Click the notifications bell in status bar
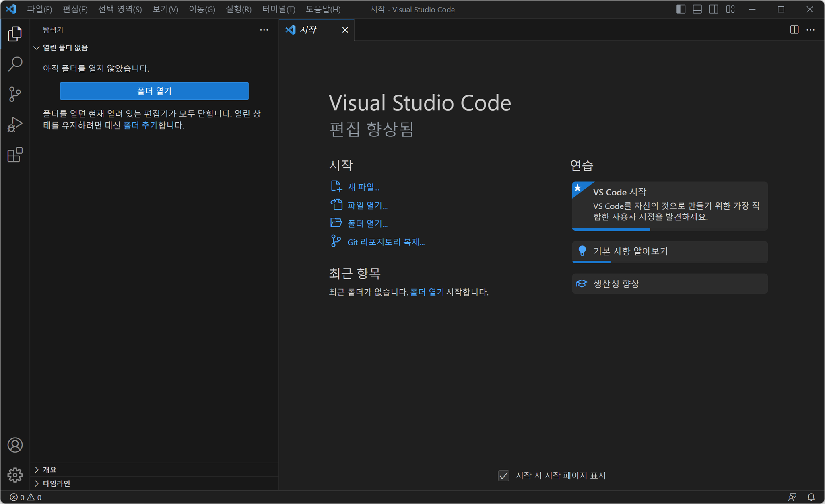The height and width of the screenshot is (504, 825). pyautogui.click(x=811, y=497)
